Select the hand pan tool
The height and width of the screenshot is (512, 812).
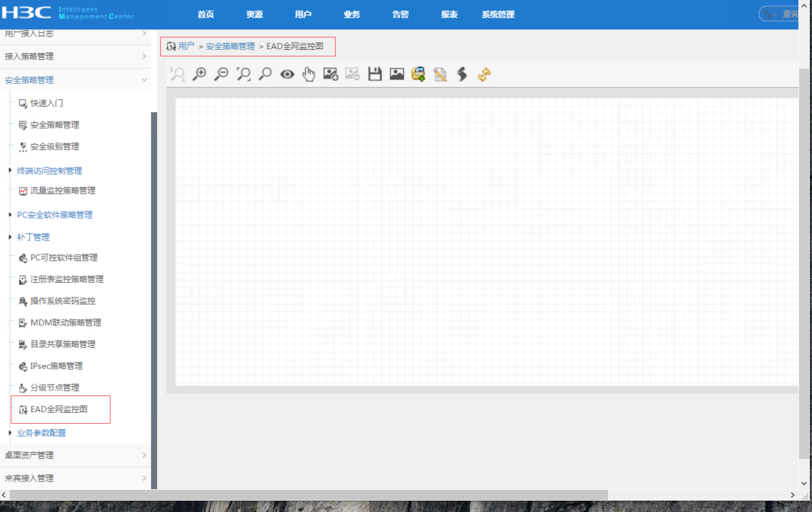(x=309, y=74)
